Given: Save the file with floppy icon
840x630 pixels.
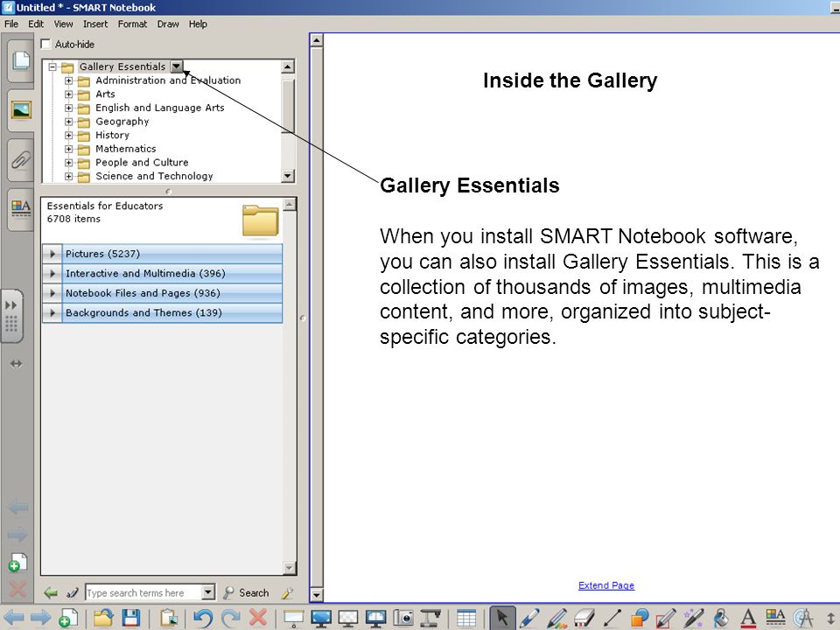Looking at the screenshot, I should pos(130,619).
